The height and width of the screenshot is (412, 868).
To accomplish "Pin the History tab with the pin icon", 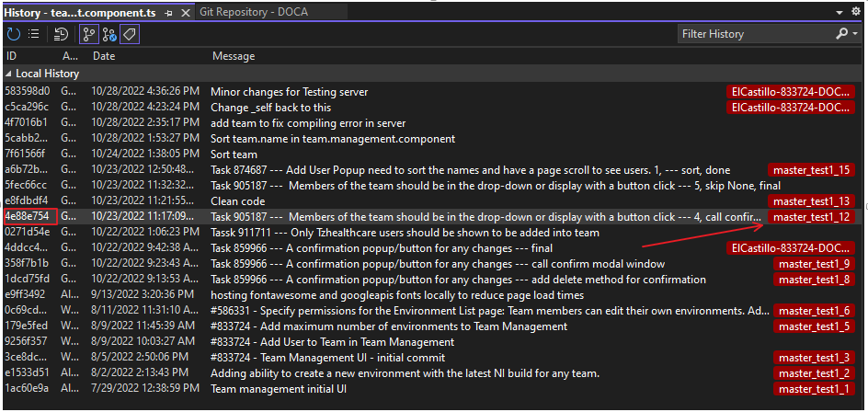I will 167,13.
